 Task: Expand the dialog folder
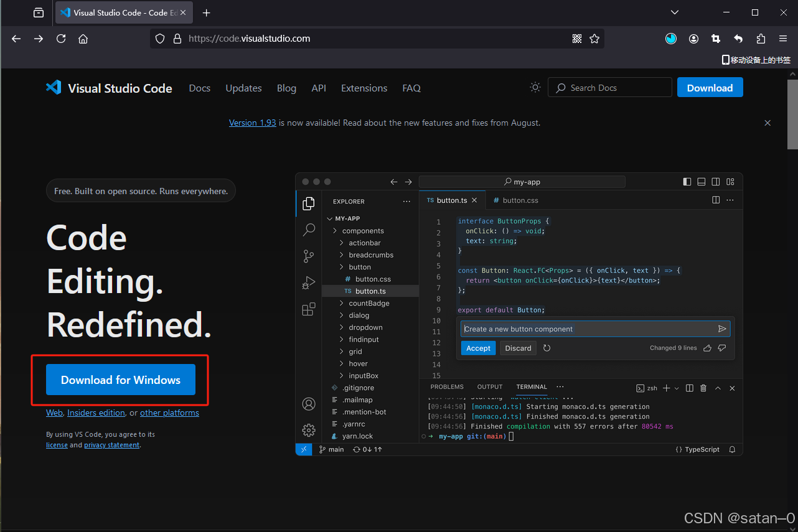(342, 315)
